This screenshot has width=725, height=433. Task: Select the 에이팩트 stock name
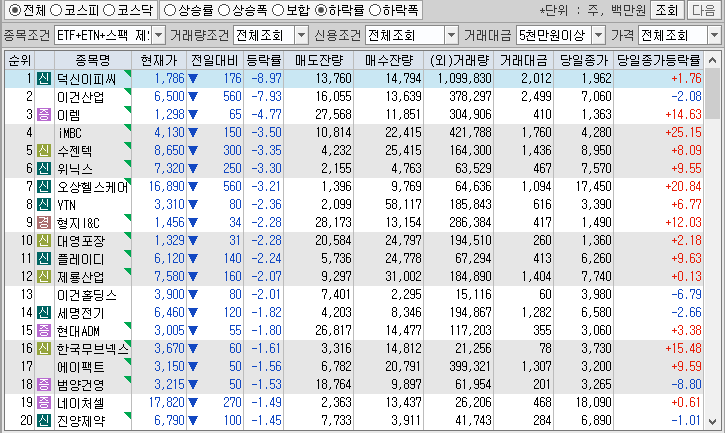pyautogui.click(x=80, y=367)
